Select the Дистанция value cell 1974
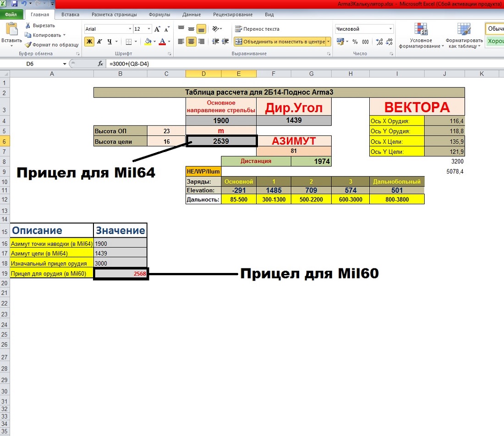This screenshot has height=436, width=504. pyautogui.click(x=311, y=161)
